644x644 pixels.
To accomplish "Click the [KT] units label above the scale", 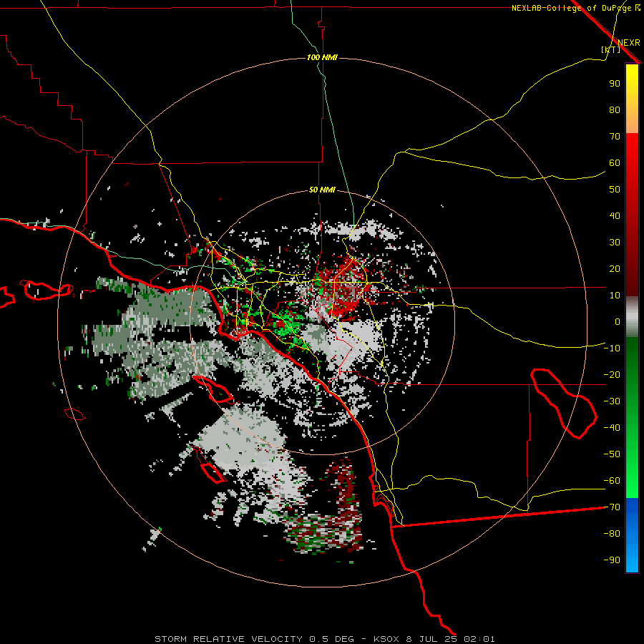I will [611, 49].
